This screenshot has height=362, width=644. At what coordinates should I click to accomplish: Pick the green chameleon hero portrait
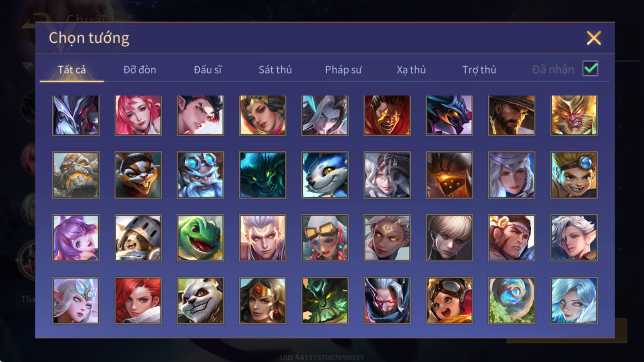pyautogui.click(x=200, y=238)
